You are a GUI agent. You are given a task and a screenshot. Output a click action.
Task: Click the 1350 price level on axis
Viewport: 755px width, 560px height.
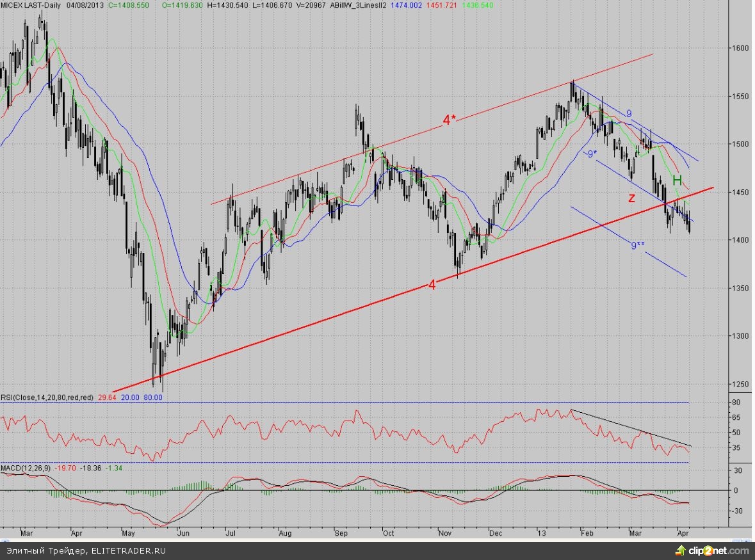pos(742,288)
